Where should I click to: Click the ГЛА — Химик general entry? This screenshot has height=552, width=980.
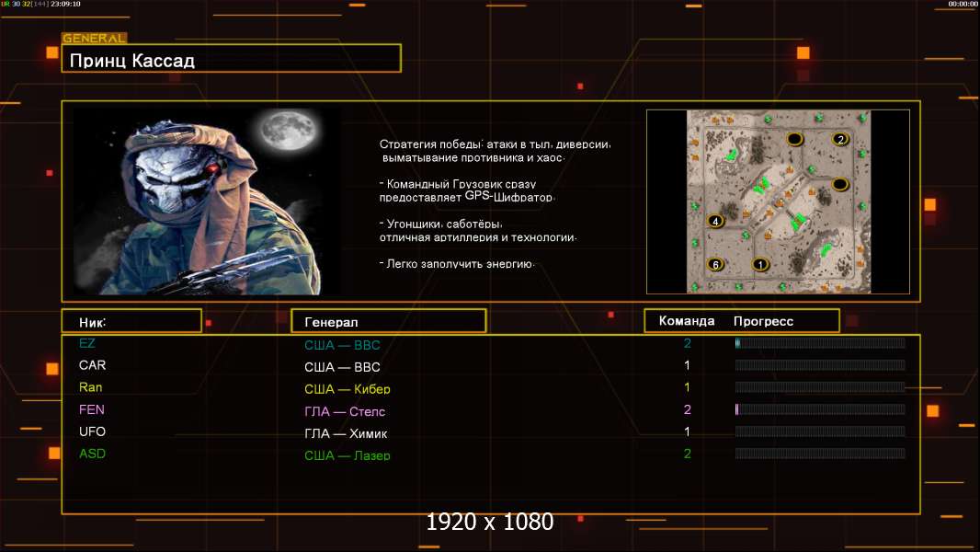point(346,433)
